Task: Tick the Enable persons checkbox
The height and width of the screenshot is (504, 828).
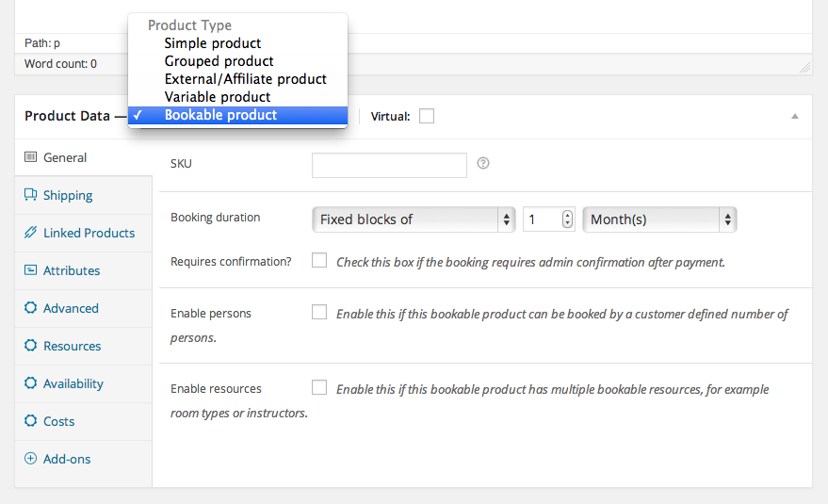Action: [319, 312]
